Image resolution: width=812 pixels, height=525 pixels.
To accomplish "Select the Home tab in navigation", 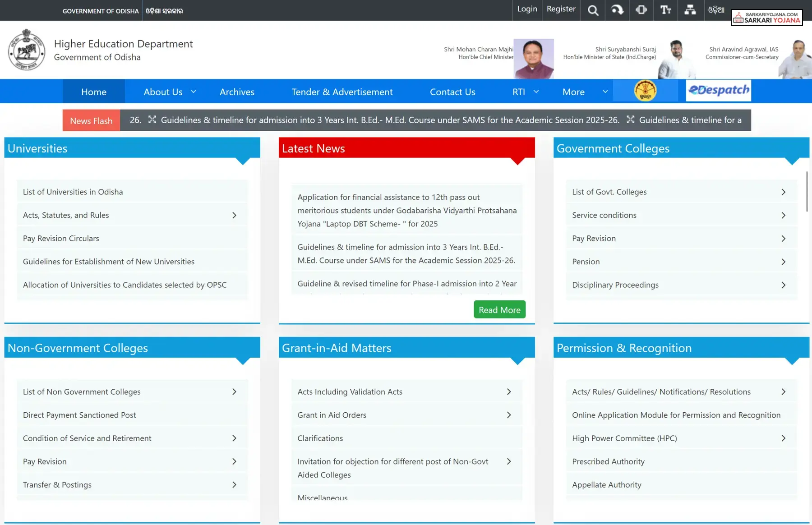I will 93,92.
